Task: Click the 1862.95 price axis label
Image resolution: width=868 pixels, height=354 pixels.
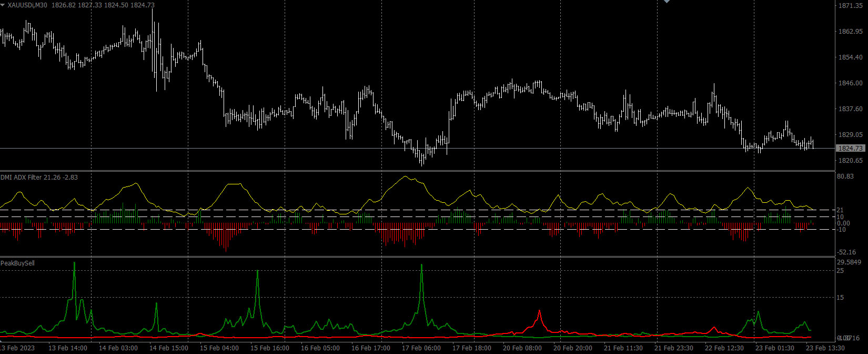Action: [x=850, y=32]
